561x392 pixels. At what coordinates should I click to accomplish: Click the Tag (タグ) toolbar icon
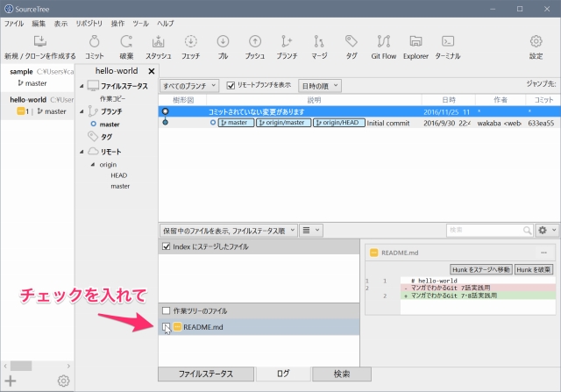coord(352,46)
